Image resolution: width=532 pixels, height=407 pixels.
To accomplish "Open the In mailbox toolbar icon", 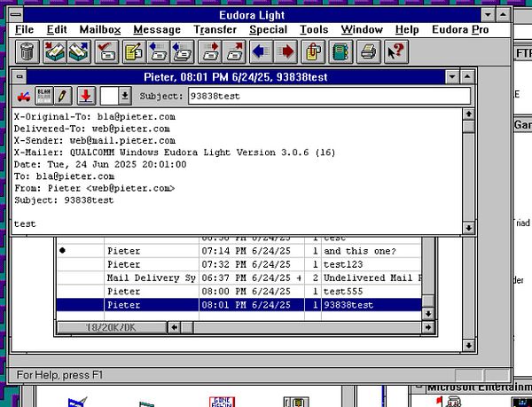I will pyautogui.click(x=55, y=52).
